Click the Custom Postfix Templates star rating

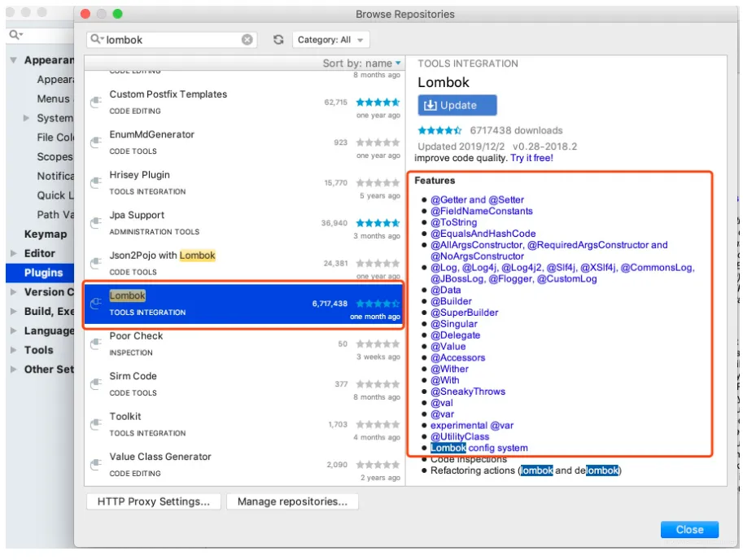pyautogui.click(x=378, y=102)
